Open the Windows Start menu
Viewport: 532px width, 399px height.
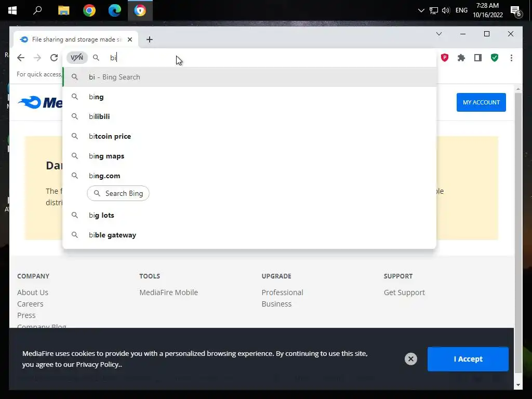pos(12,10)
